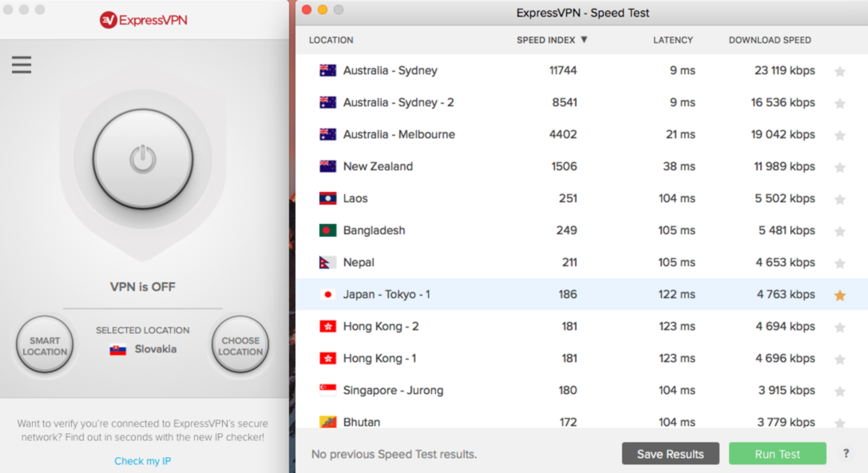Select the Laos row
The image size is (868, 473).
pyautogui.click(x=582, y=198)
